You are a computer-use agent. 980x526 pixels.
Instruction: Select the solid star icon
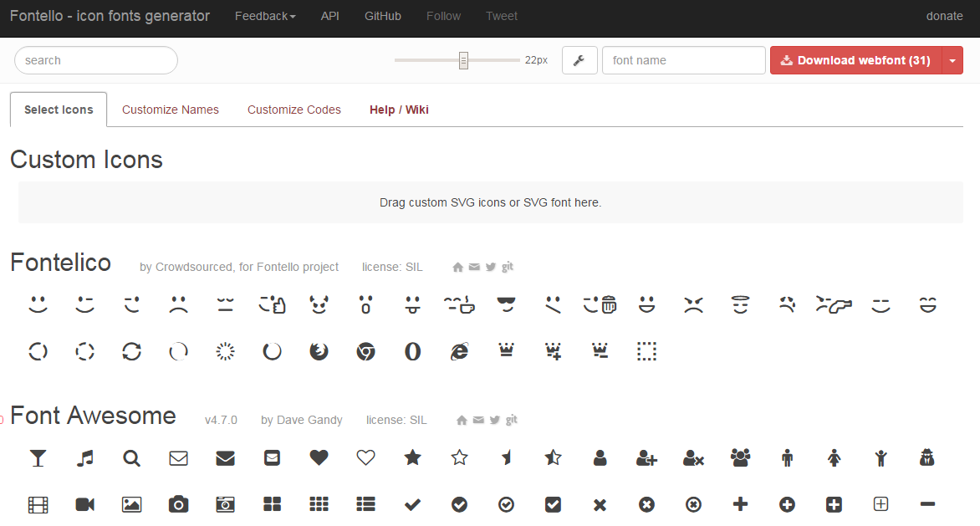[412, 458]
